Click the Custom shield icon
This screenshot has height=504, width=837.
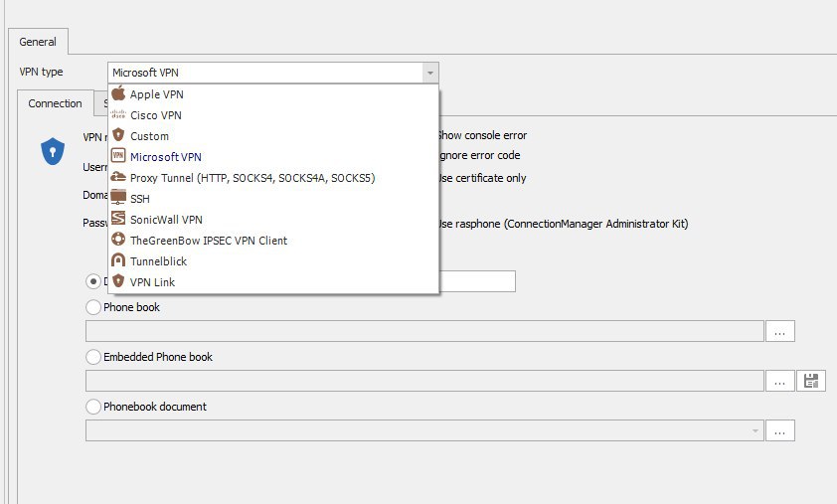(x=118, y=135)
